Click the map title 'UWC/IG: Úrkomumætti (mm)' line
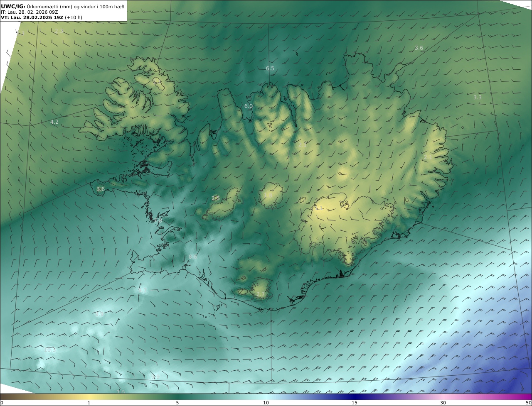The width and height of the screenshot is (532, 406). tap(63, 6)
